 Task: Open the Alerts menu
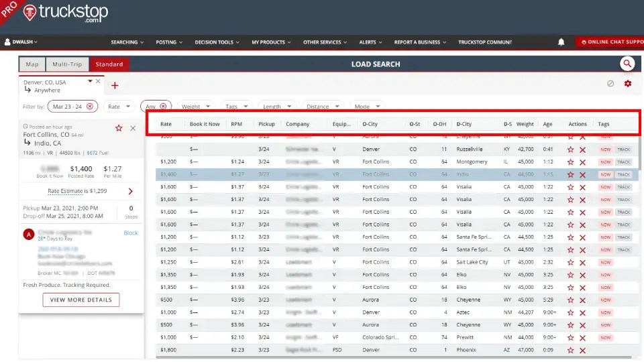click(370, 42)
